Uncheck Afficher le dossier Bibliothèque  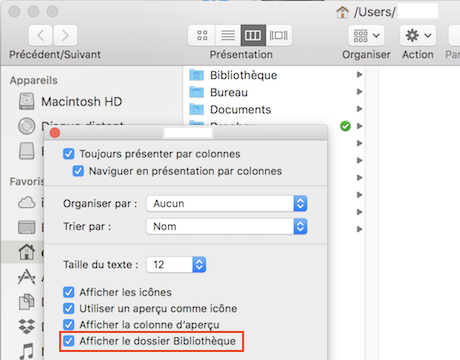pyautogui.click(x=69, y=341)
